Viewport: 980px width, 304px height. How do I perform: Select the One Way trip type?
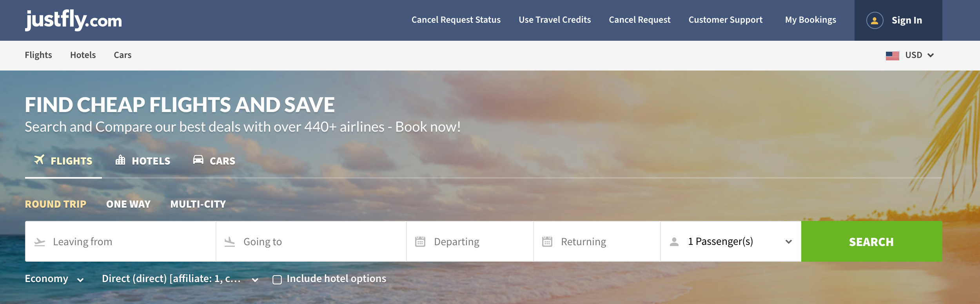(128, 204)
